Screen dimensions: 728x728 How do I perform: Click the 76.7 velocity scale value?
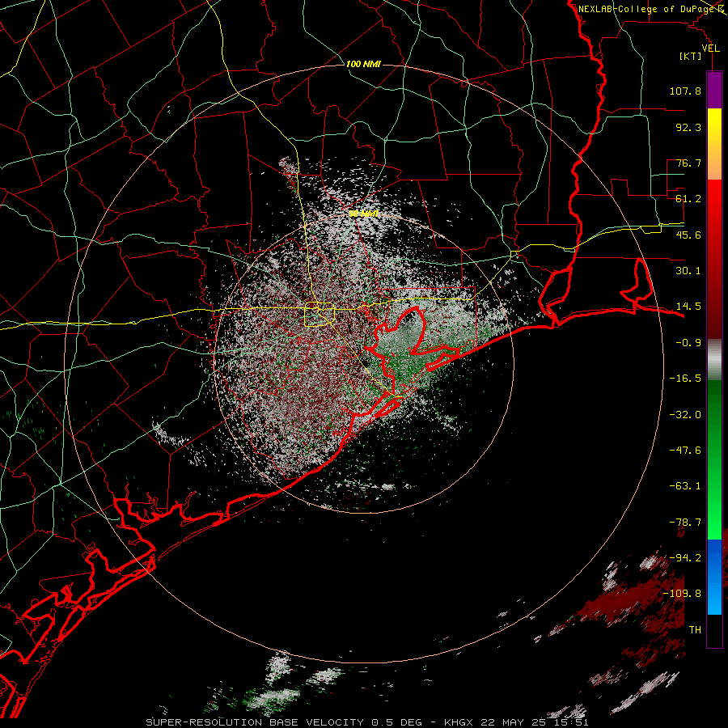point(688,163)
